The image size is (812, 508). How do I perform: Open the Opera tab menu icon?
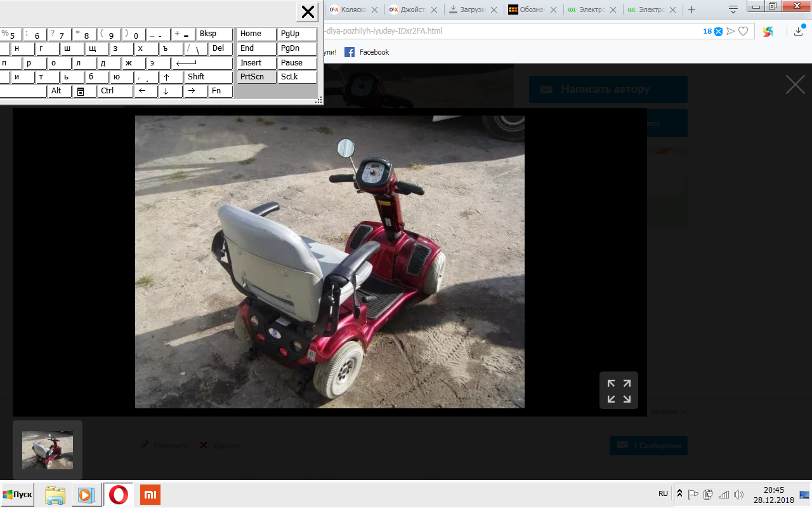pyautogui.click(x=733, y=10)
